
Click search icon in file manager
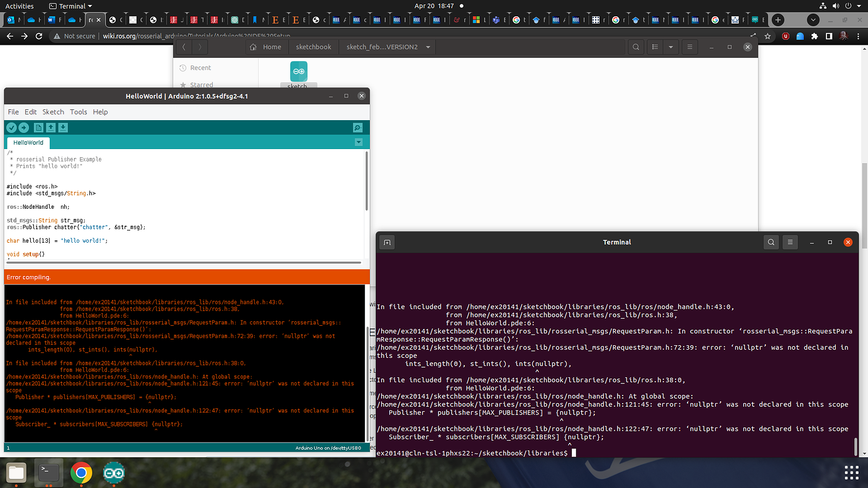[636, 47]
